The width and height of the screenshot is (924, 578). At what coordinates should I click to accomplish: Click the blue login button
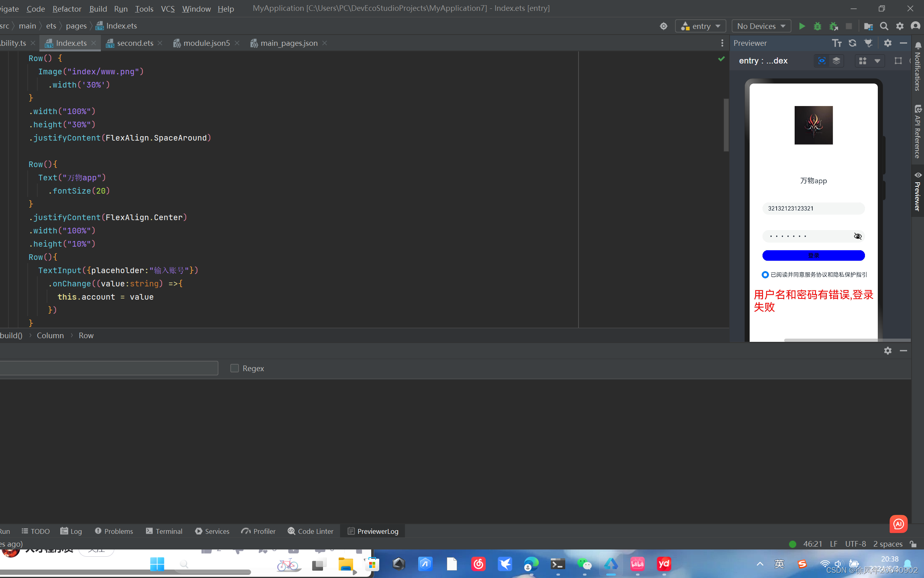pyautogui.click(x=814, y=255)
